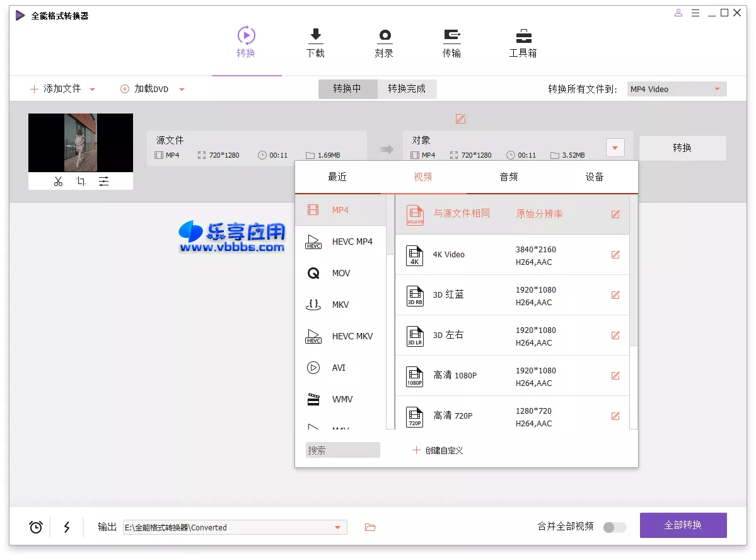This screenshot has height=560, width=756.
Task: Switch to the 音频 tab in format panel
Action: pos(508,177)
